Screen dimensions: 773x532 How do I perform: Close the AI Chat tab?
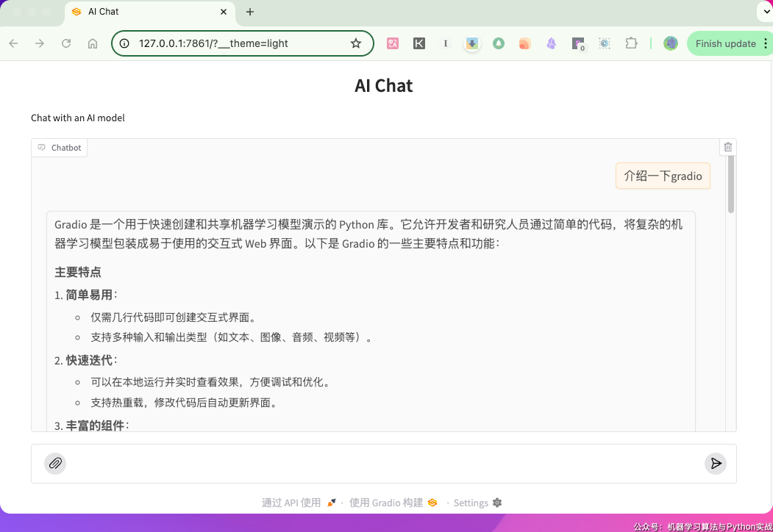click(224, 12)
